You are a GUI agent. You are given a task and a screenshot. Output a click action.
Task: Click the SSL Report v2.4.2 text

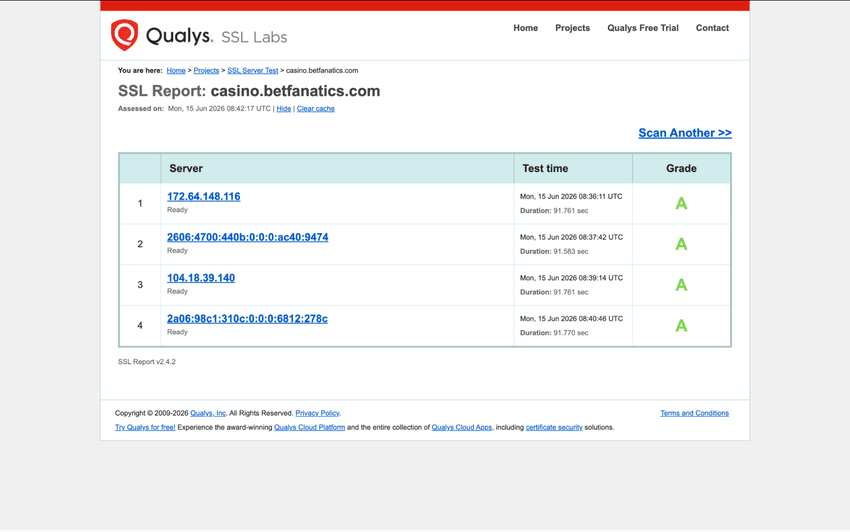(147, 362)
